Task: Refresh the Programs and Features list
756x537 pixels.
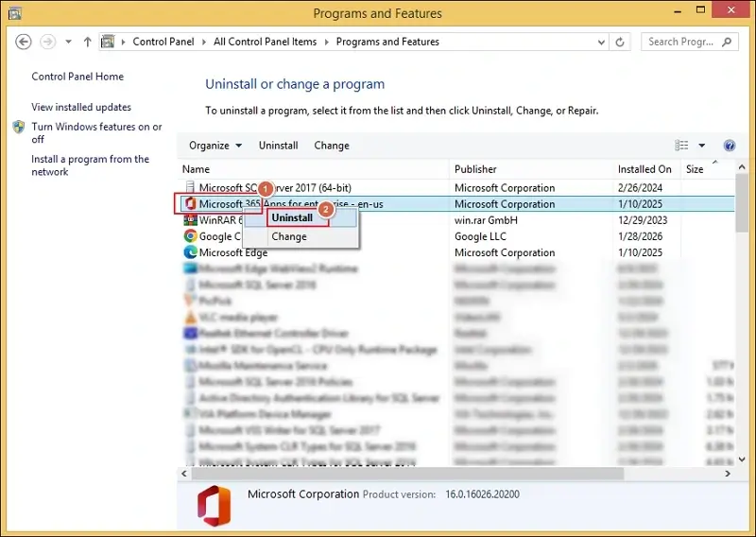Action: tap(621, 43)
